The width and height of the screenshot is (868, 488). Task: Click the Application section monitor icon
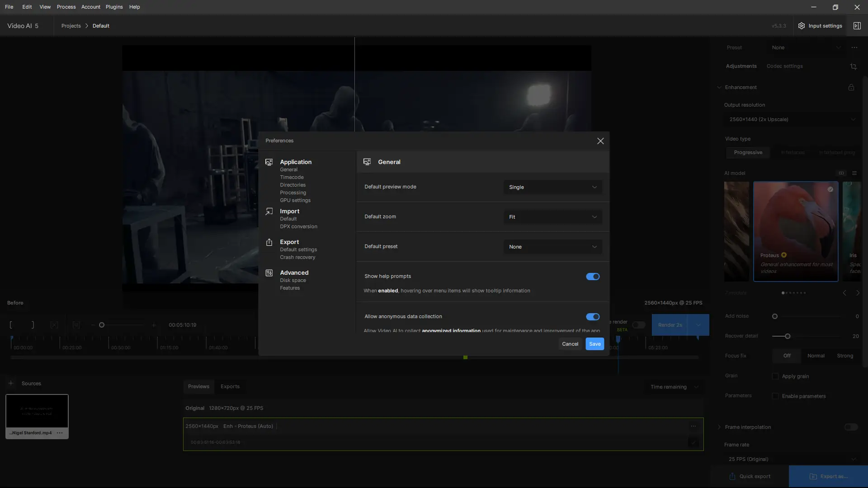(x=269, y=162)
